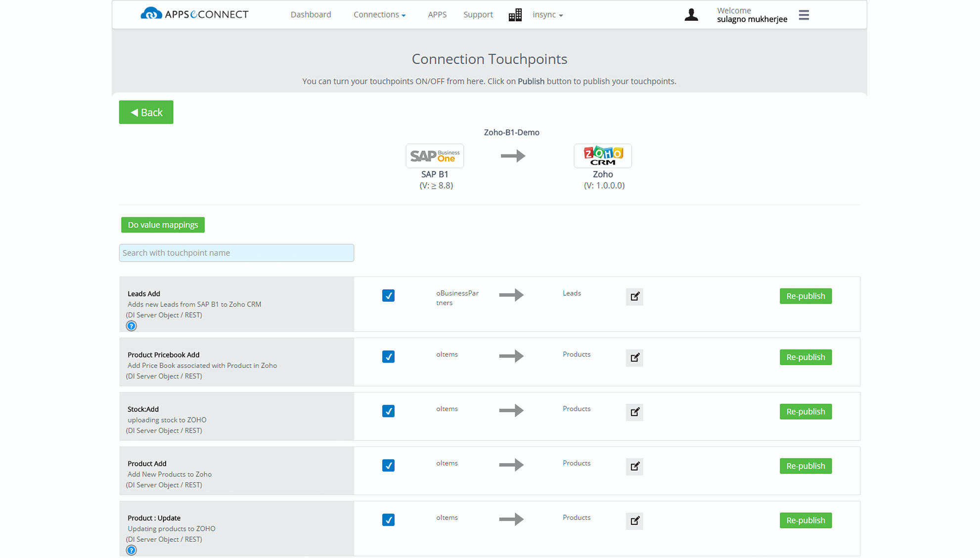
Task: Open the APPS menu item
Action: click(x=437, y=15)
